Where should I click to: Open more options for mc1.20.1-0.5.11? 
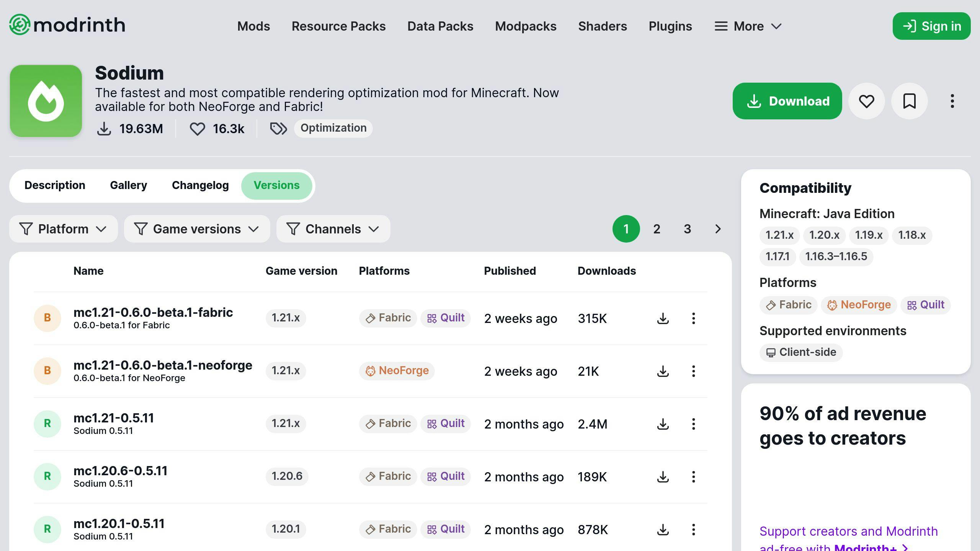point(694,530)
